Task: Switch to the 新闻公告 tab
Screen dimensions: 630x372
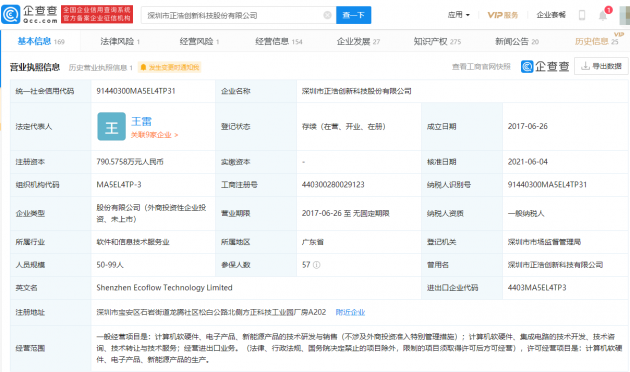Action: (x=517, y=41)
